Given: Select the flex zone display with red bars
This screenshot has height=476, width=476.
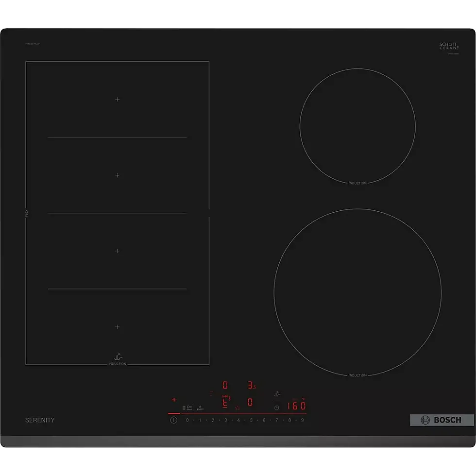Looking at the screenshot, I should coord(225,402).
